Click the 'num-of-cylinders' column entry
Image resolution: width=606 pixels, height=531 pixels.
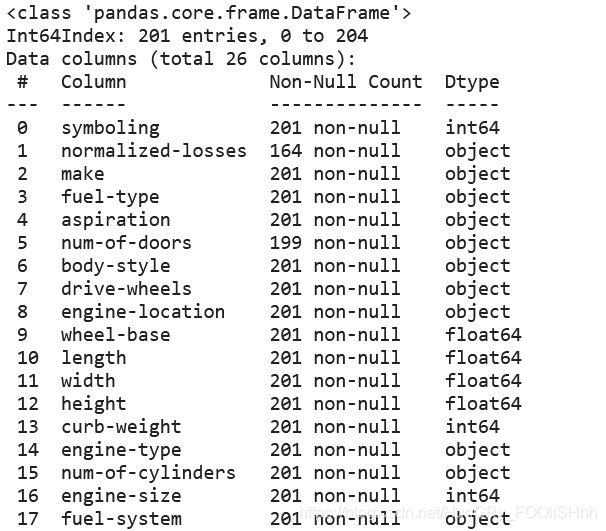pyautogui.click(x=148, y=473)
